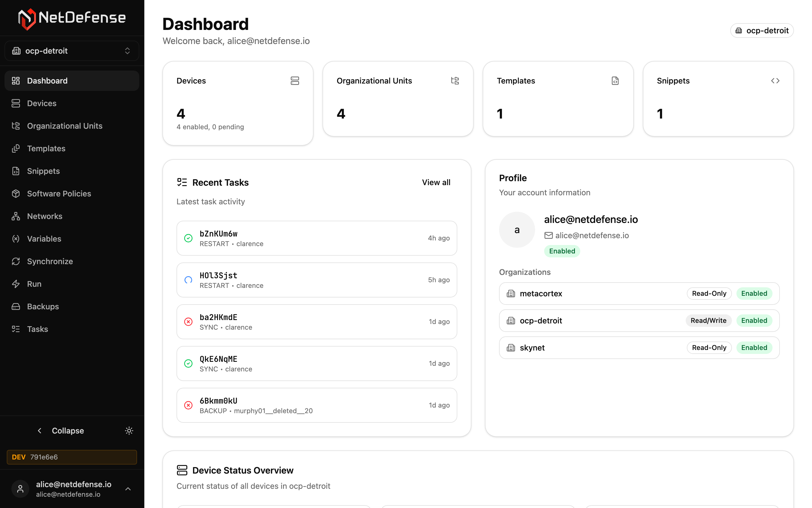
Task: Open task bZnKUm6w
Action: tap(317, 238)
